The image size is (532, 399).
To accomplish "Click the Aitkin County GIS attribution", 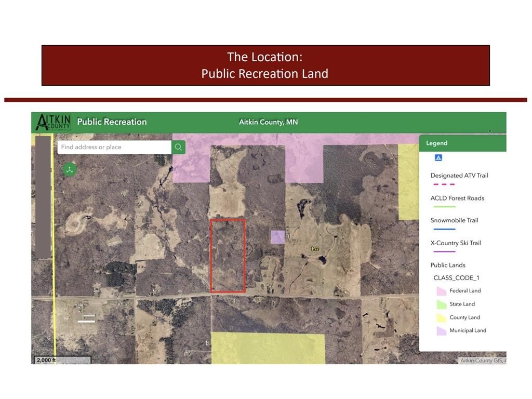I will pyautogui.click(x=482, y=361).
